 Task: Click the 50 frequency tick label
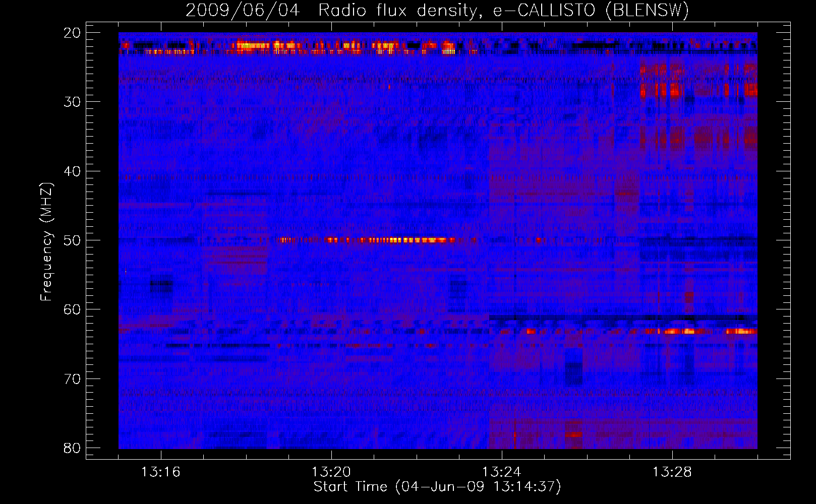(73, 240)
